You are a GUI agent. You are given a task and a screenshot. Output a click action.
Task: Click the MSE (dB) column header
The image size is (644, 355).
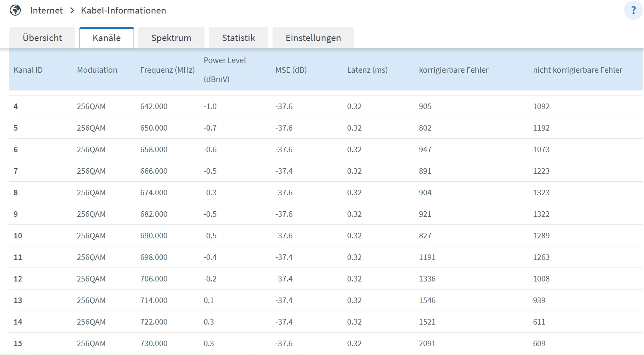coord(291,70)
